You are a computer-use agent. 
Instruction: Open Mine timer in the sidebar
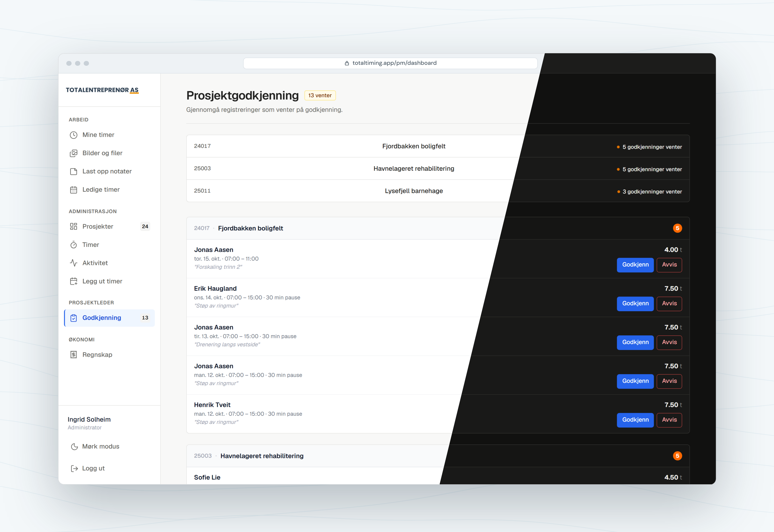(109, 135)
